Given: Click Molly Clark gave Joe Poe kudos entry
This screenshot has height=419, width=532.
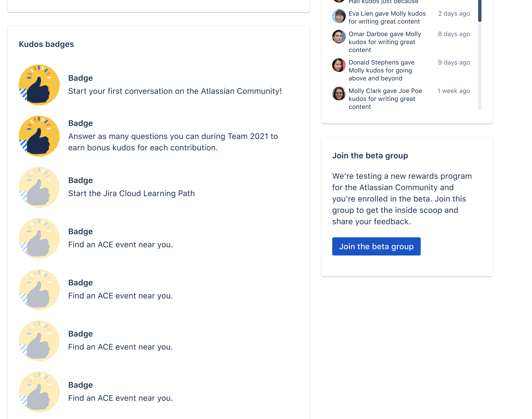Looking at the screenshot, I should point(385,99).
